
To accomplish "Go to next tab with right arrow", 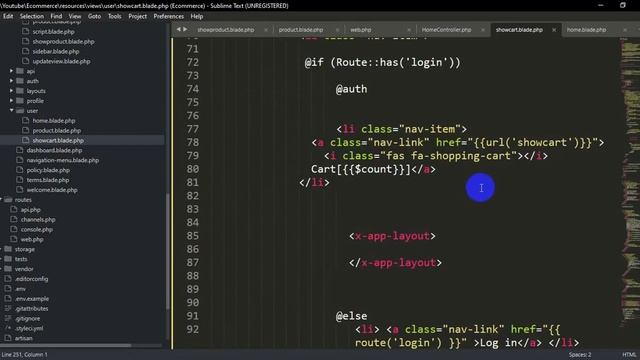I will point(185,29).
